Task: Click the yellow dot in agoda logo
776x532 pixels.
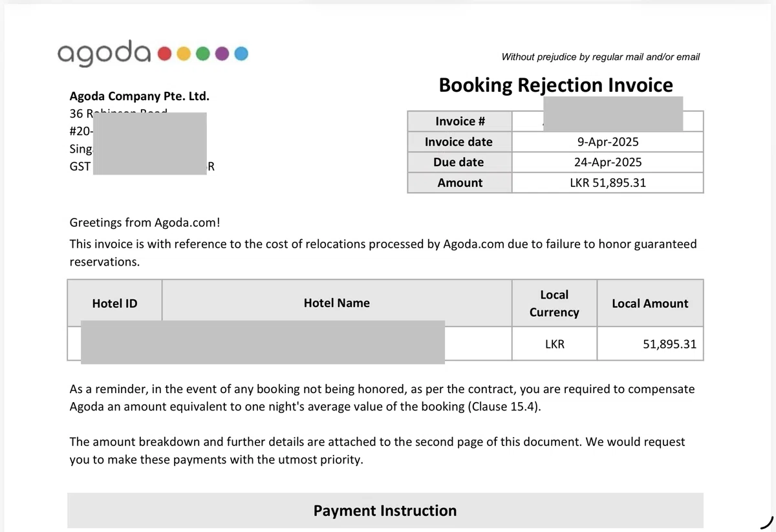Action: pos(184,54)
